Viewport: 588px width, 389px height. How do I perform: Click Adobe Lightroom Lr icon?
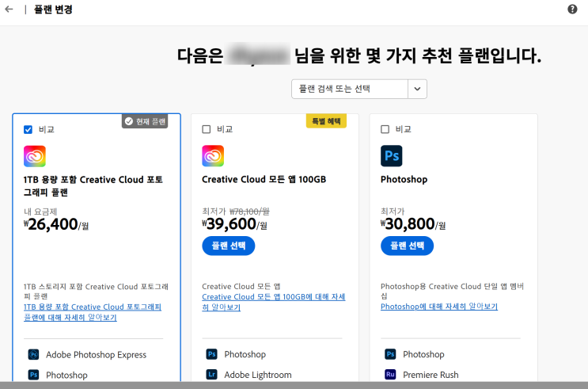pyautogui.click(x=212, y=375)
